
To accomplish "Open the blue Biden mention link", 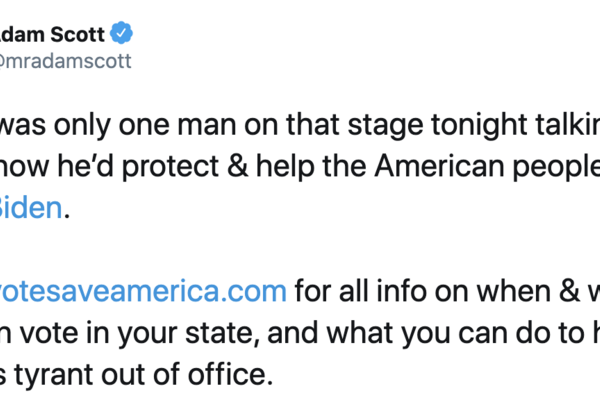I will pos(31,208).
